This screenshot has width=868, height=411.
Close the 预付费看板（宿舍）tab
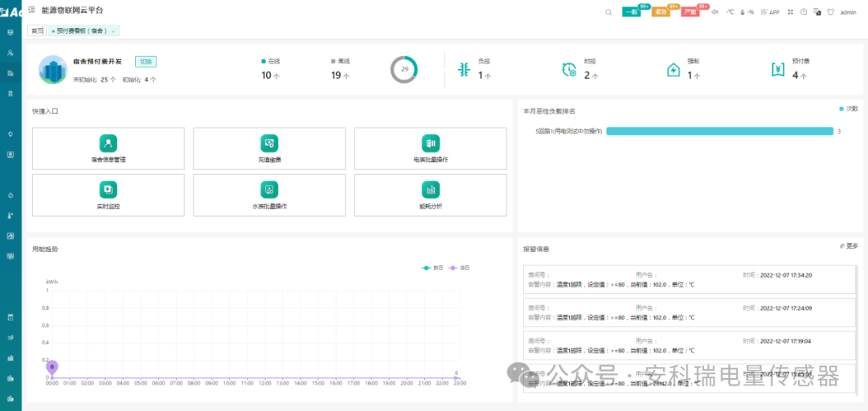click(113, 31)
